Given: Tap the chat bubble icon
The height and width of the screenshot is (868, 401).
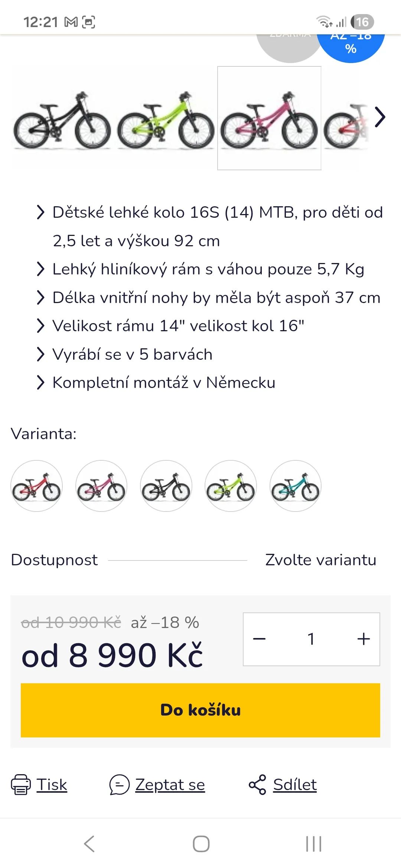Looking at the screenshot, I should 119,785.
